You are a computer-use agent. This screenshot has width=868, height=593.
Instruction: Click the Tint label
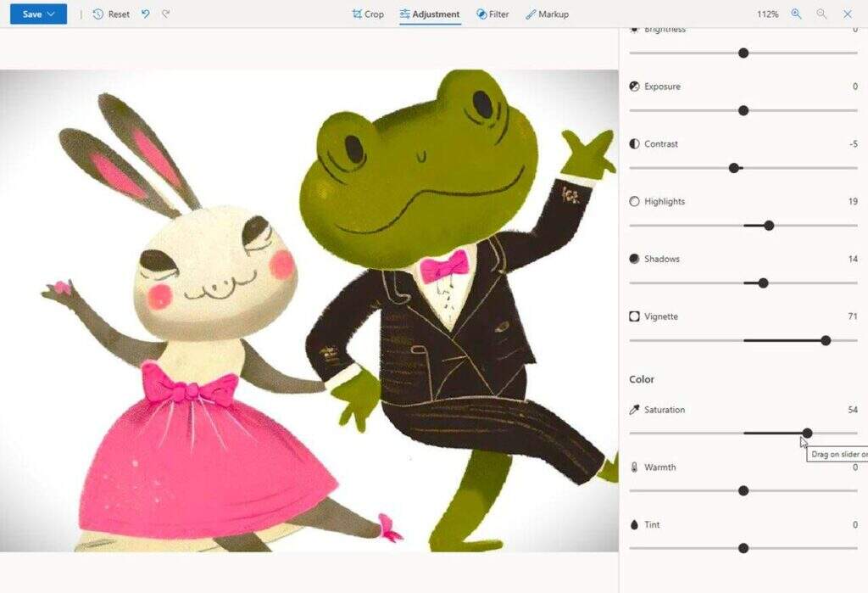click(x=652, y=525)
